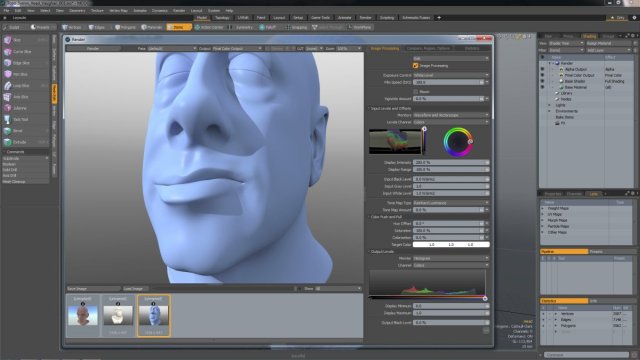The height and width of the screenshot is (360, 640).
Task: Expand the Weight Maps list entry
Action: pos(543,208)
